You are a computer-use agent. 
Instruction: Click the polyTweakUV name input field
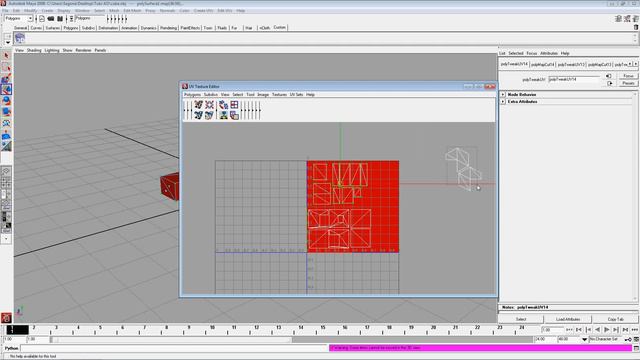point(574,79)
